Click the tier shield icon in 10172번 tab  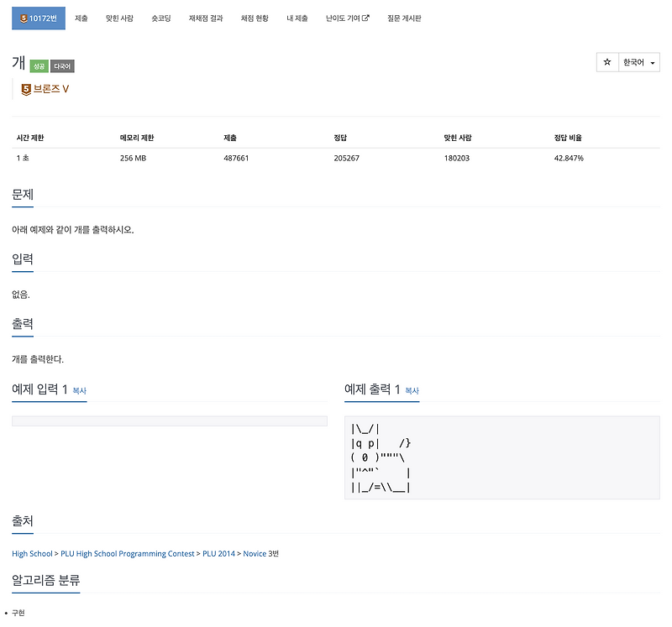[24, 18]
